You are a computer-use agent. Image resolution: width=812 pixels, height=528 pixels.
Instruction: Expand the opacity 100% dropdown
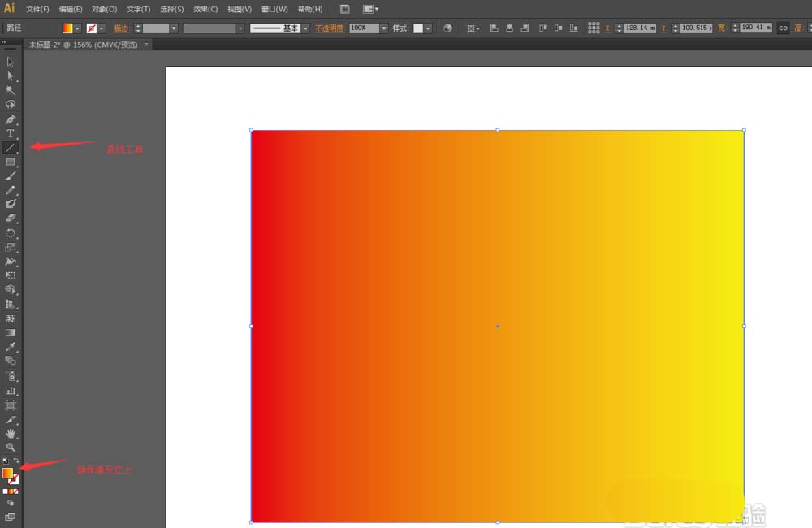coord(384,28)
